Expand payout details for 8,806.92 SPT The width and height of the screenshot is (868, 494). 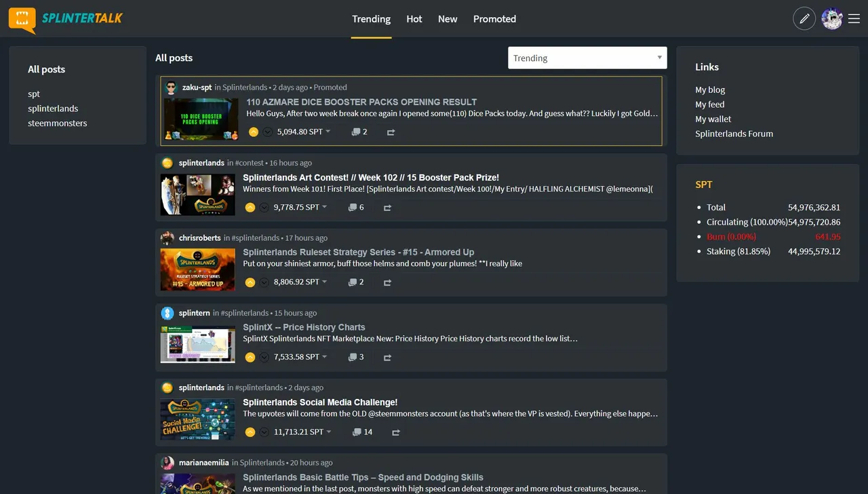pos(325,282)
